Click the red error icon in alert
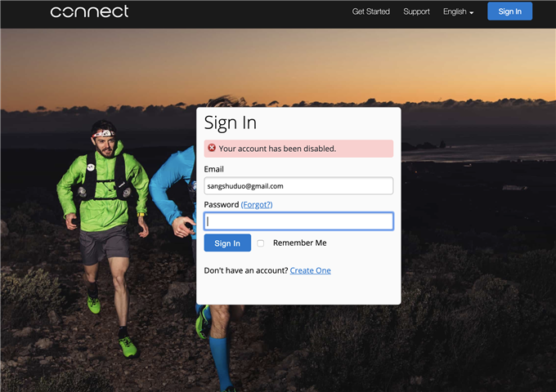 pyautogui.click(x=212, y=149)
